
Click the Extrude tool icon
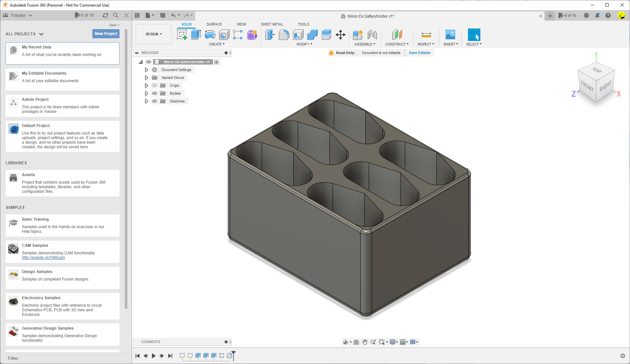pyautogui.click(x=196, y=35)
